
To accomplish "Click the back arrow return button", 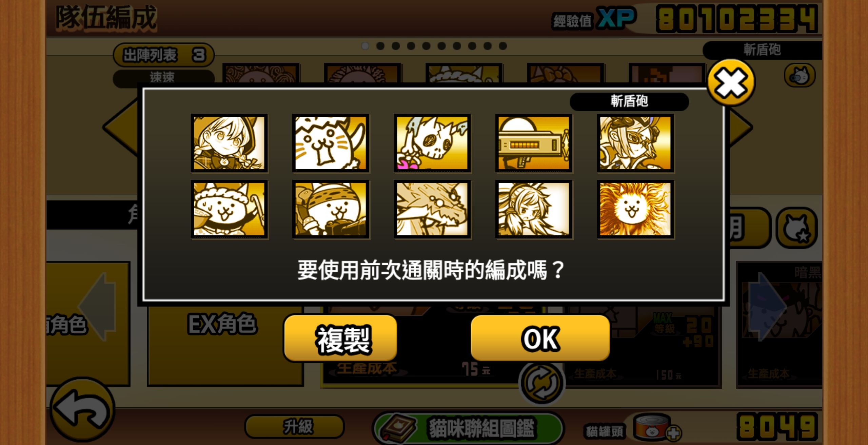I will pyautogui.click(x=82, y=409).
